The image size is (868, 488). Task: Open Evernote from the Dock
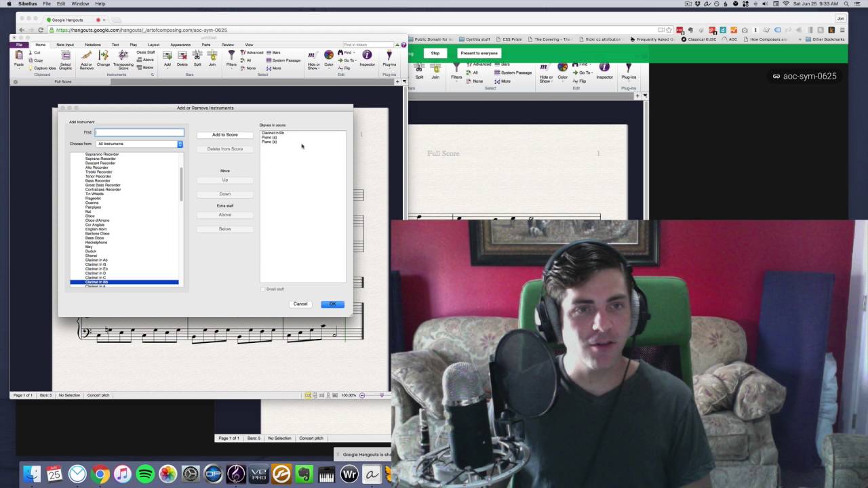coord(304,474)
